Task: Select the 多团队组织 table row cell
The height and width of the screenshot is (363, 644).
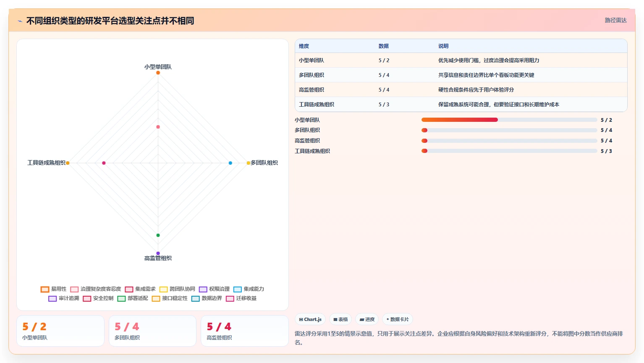Action: coord(312,75)
